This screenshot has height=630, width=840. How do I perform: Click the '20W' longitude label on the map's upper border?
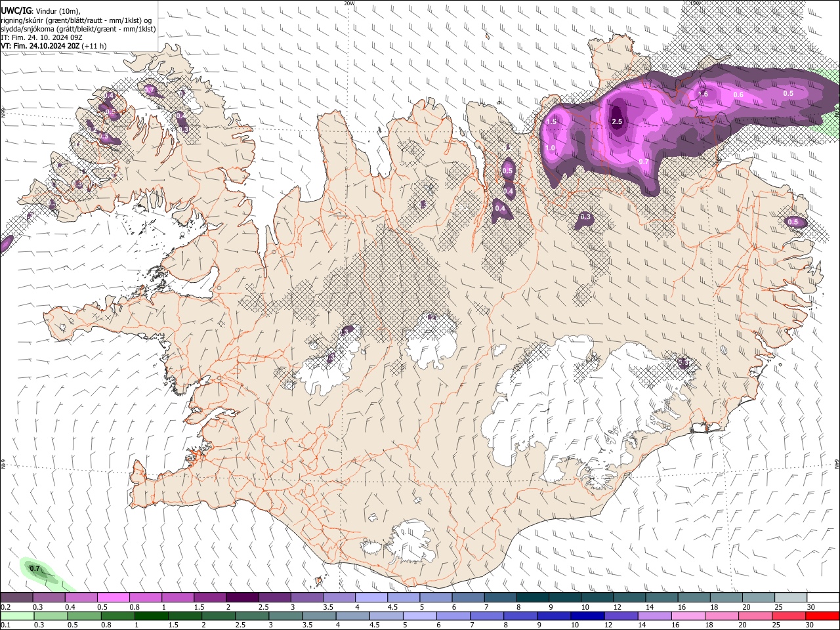point(349,3)
